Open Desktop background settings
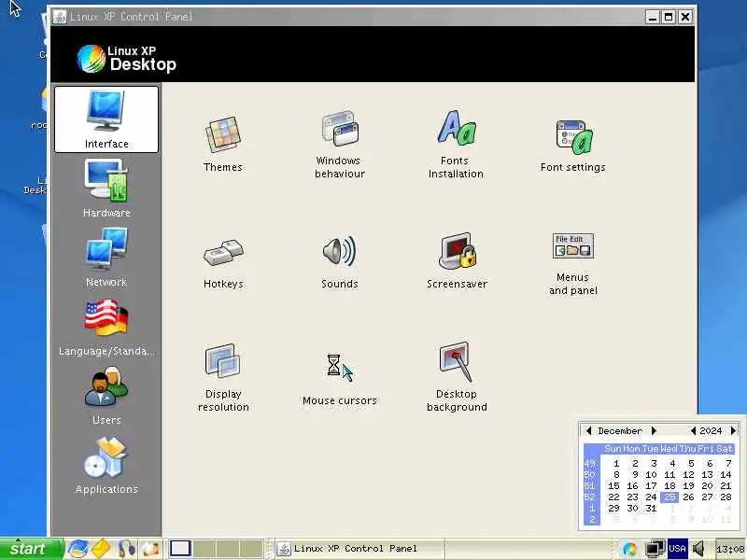747x560 pixels. [457, 377]
